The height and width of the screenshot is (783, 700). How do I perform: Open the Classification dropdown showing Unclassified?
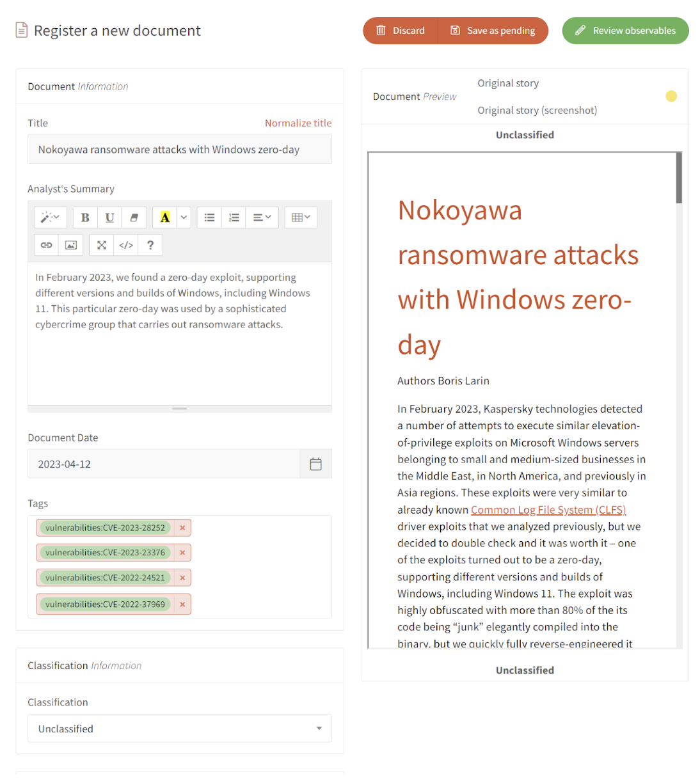[x=179, y=728]
